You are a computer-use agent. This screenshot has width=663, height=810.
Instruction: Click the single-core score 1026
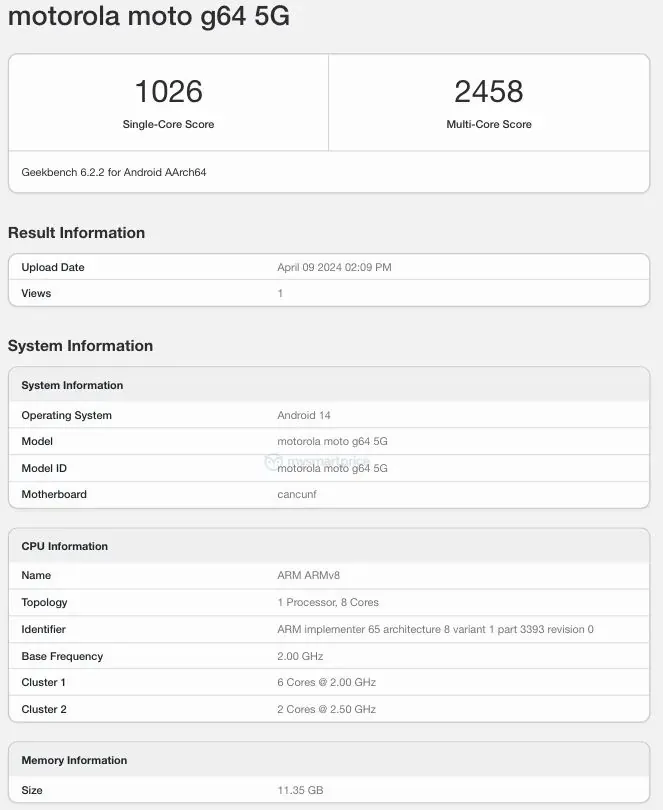tap(168, 91)
